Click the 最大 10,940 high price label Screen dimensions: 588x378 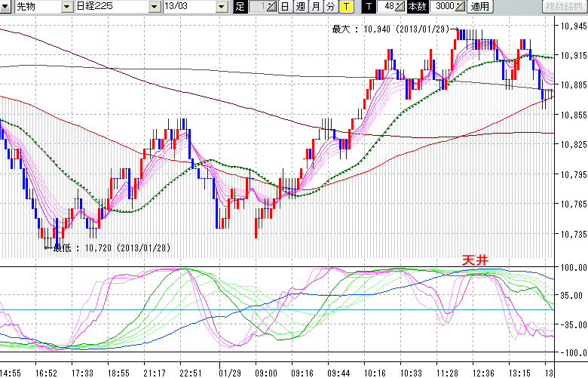[390, 29]
